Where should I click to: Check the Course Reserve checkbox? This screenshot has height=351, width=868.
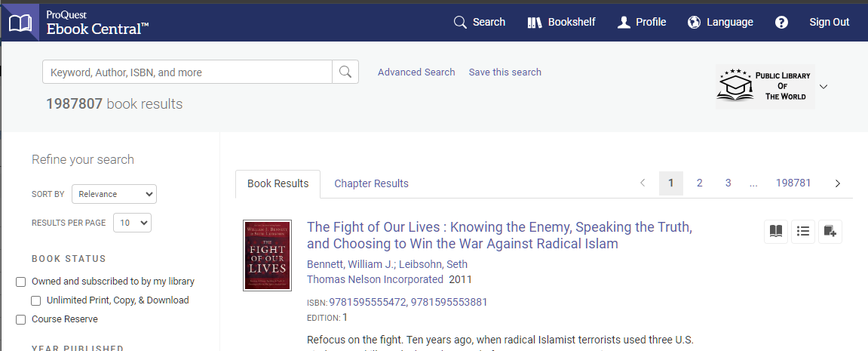(20, 319)
